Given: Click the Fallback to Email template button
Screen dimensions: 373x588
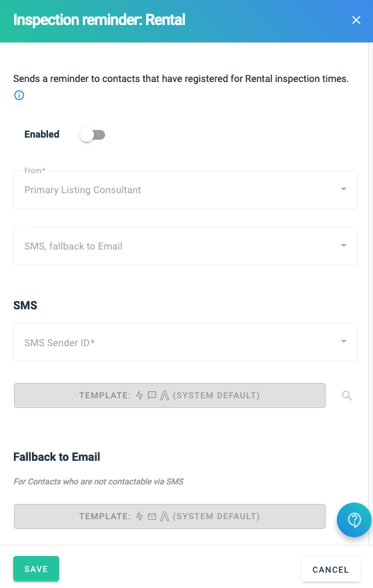Looking at the screenshot, I should (x=170, y=516).
